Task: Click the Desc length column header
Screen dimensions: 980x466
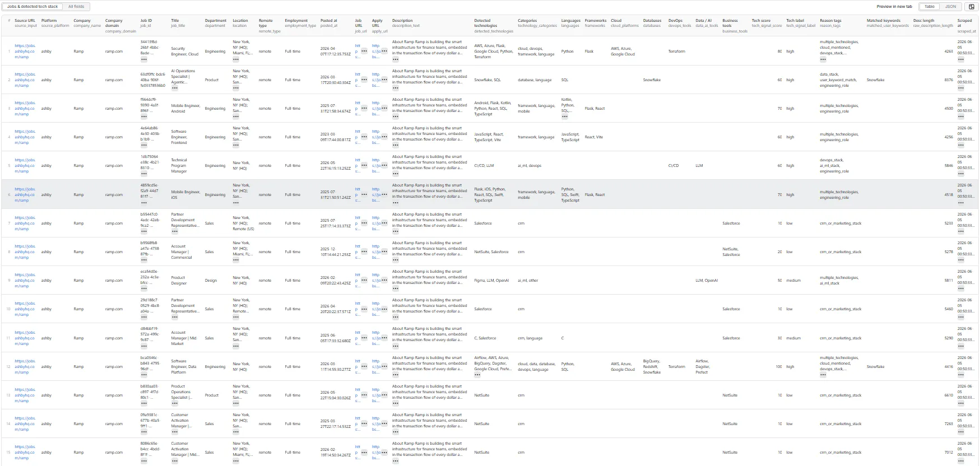Action: 933,23
